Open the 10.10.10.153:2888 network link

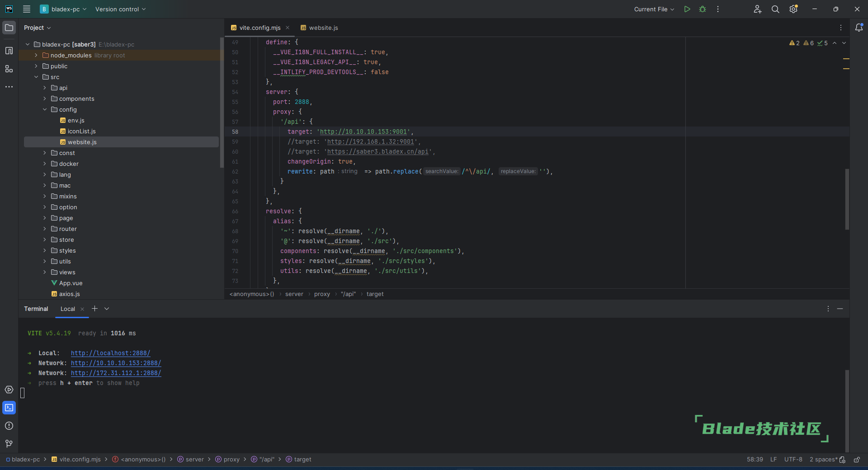pos(116,363)
